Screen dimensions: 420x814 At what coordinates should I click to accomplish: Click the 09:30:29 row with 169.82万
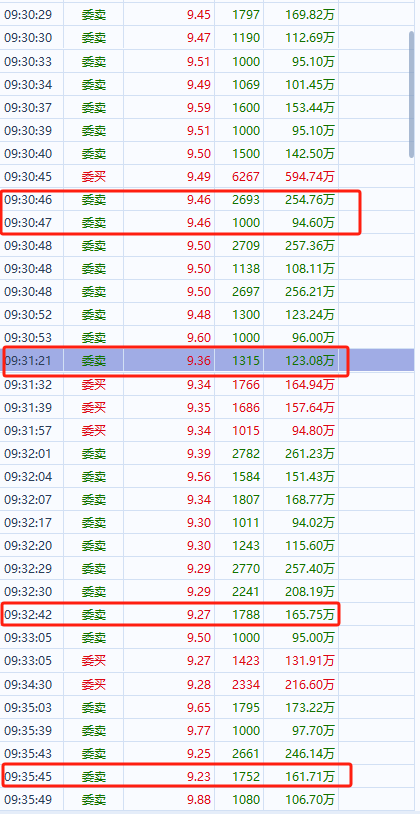[x=208, y=15]
